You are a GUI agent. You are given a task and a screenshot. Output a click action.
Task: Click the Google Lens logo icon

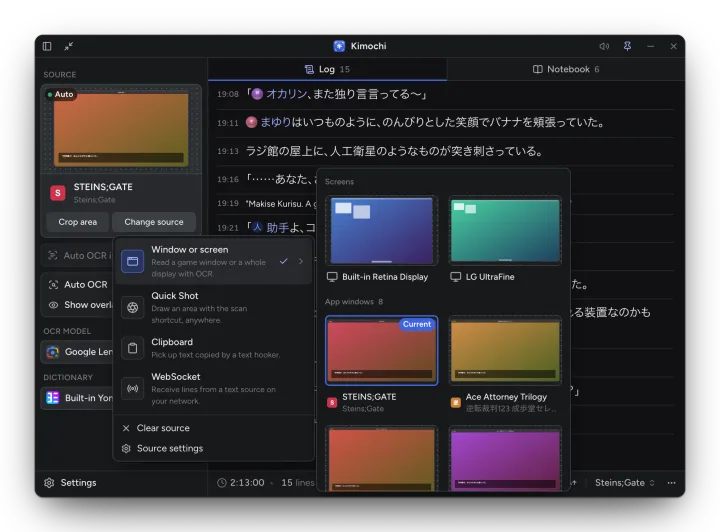point(53,352)
